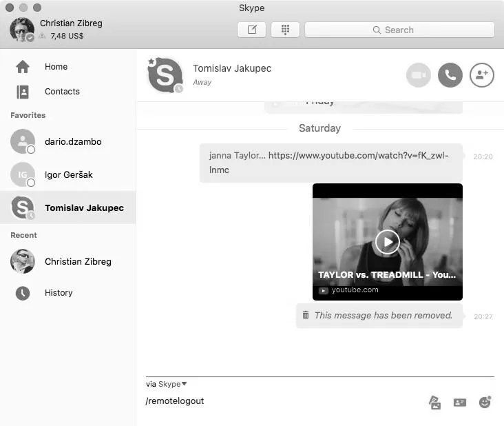Click Igor Geršak's IG avatar

click(23, 174)
